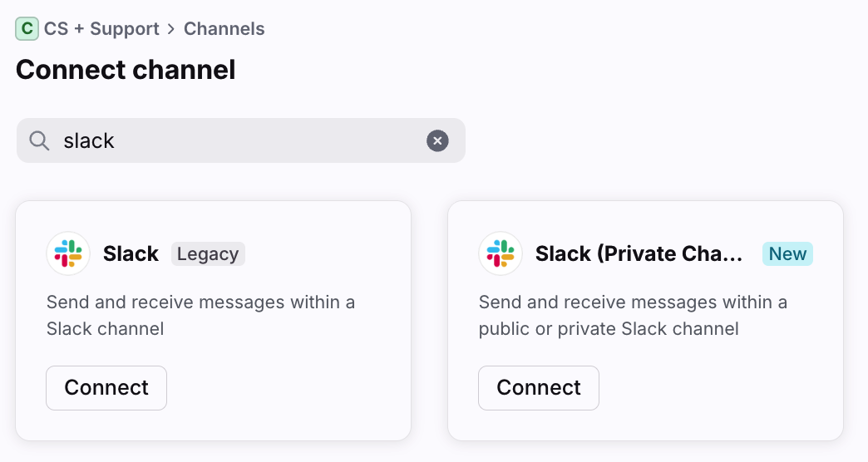The height and width of the screenshot is (462, 868).
Task: Go to the Channels breadcrumb
Action: [224, 29]
